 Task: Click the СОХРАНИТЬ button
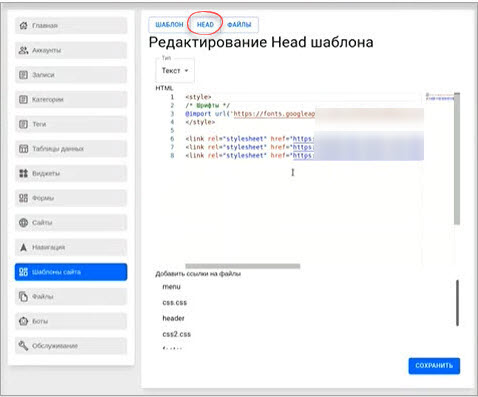coord(434,366)
